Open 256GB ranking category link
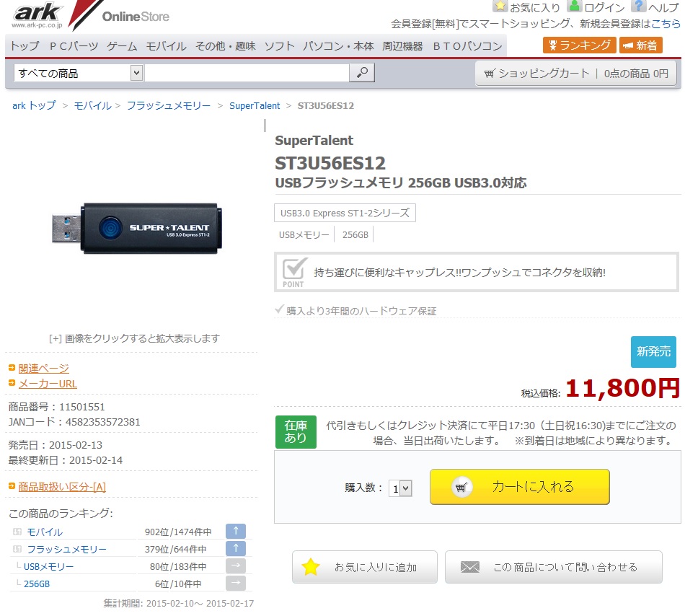The width and height of the screenshot is (685, 616). point(37,584)
